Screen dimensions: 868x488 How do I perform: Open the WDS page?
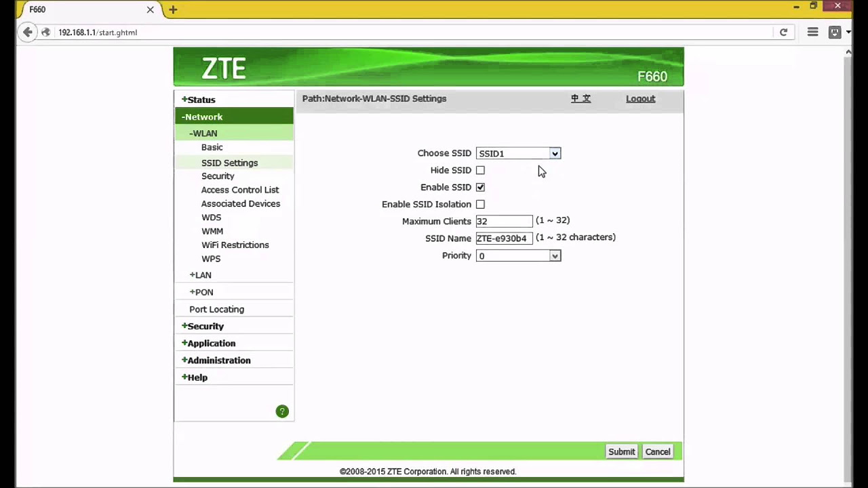[211, 218]
